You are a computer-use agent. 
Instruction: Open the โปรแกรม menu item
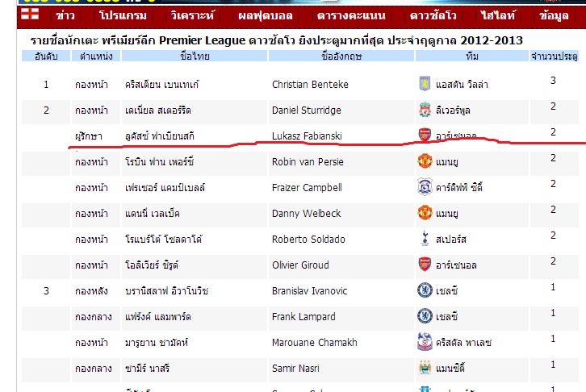pyautogui.click(x=123, y=15)
